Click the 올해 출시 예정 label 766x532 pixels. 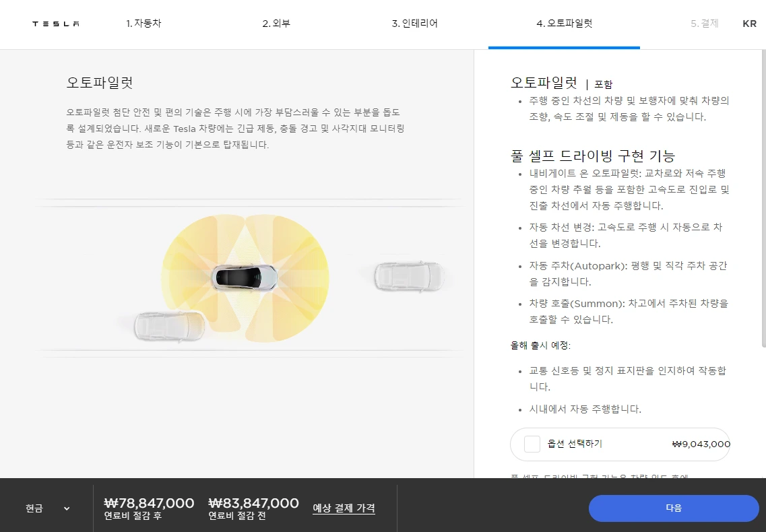click(540, 345)
